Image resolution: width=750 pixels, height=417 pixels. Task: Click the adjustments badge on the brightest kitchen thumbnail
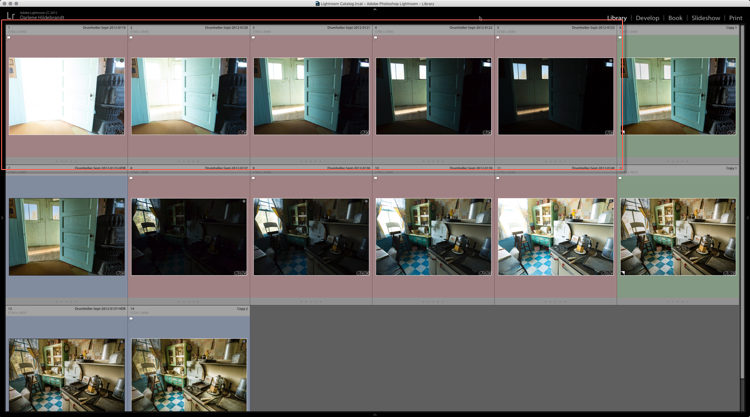[x=609, y=272]
